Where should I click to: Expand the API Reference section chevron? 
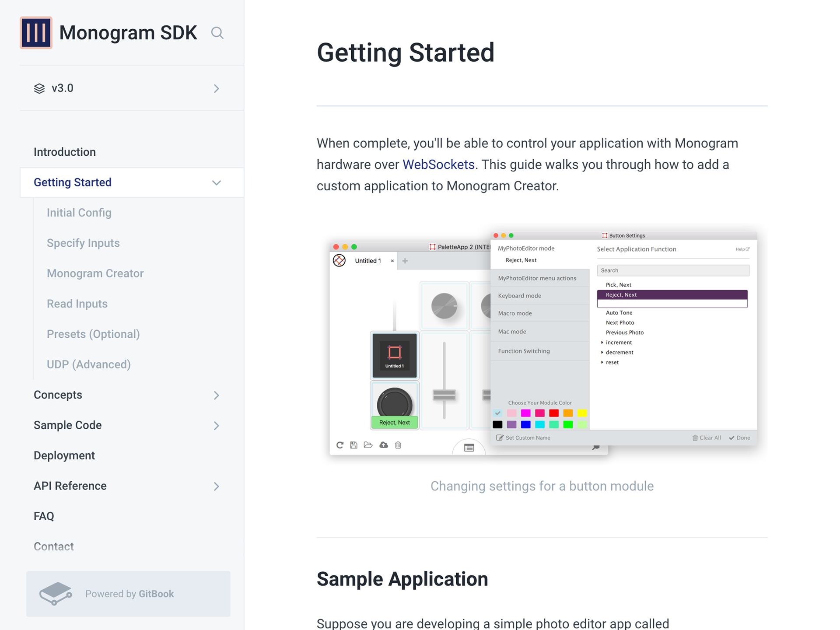click(217, 486)
